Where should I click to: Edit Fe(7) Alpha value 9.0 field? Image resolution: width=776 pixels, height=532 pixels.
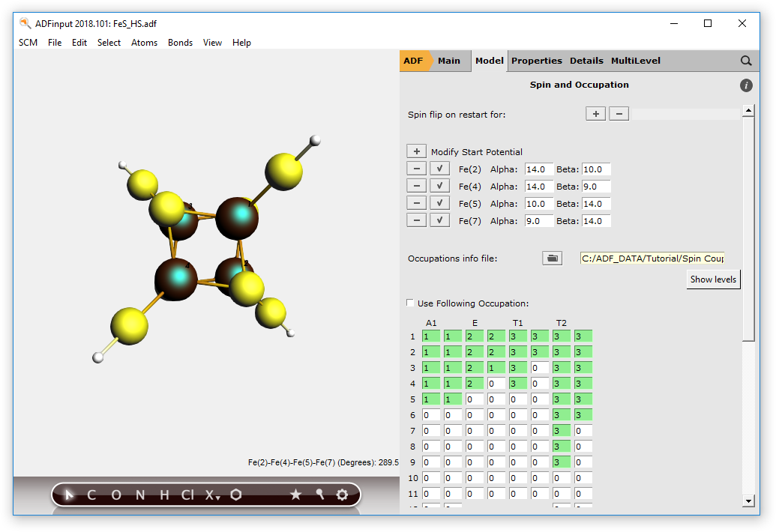(x=538, y=221)
